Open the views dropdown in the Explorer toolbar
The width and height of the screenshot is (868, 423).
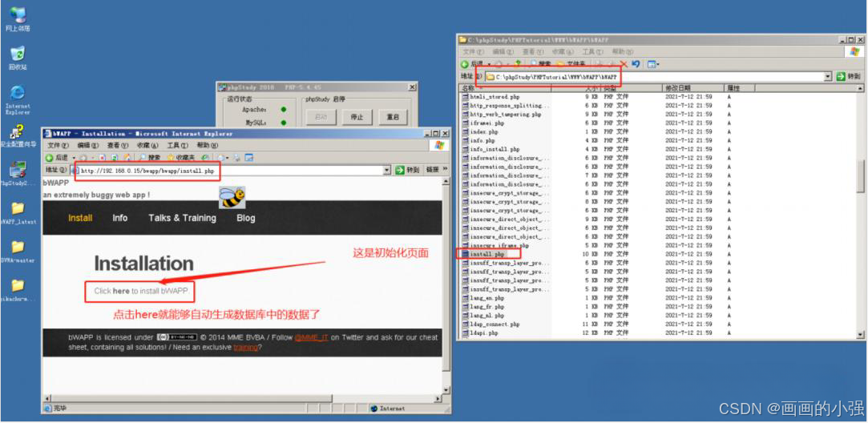tap(653, 64)
